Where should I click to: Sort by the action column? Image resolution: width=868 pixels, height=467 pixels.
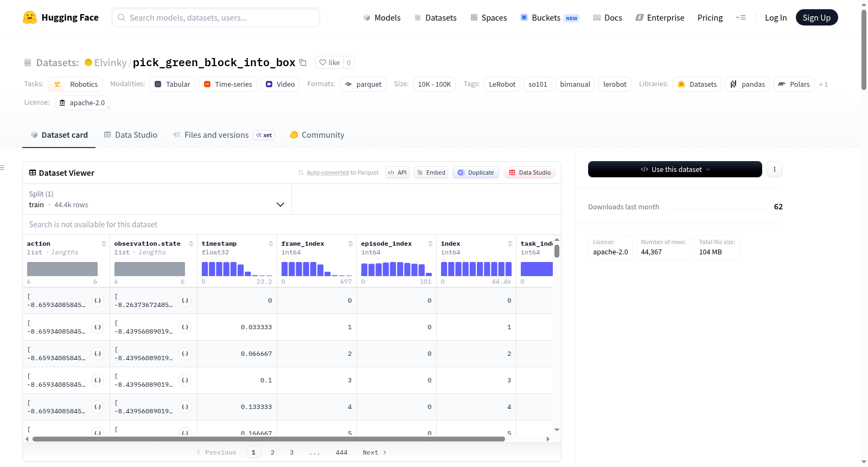click(x=104, y=244)
